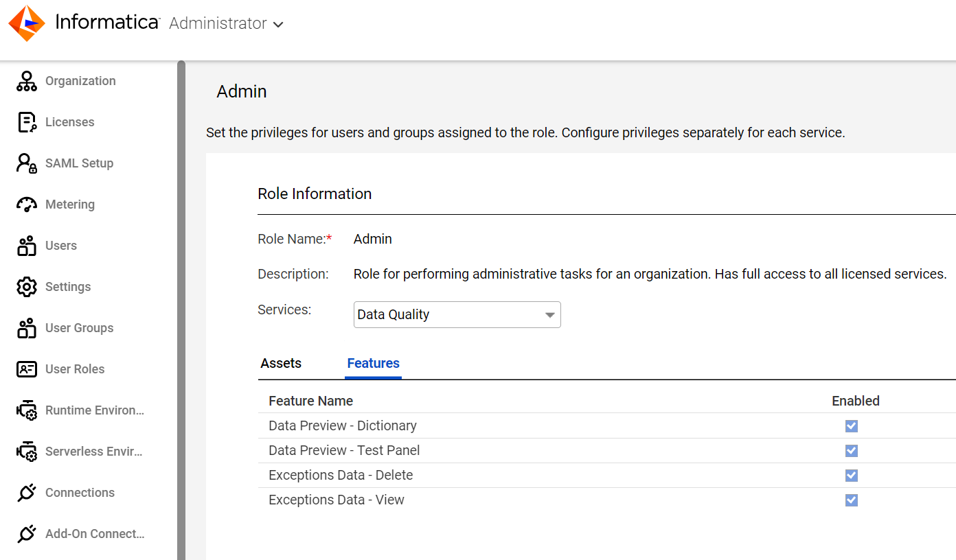Disable Exceptions Data - Delete checkbox
956x560 pixels.
(x=852, y=476)
